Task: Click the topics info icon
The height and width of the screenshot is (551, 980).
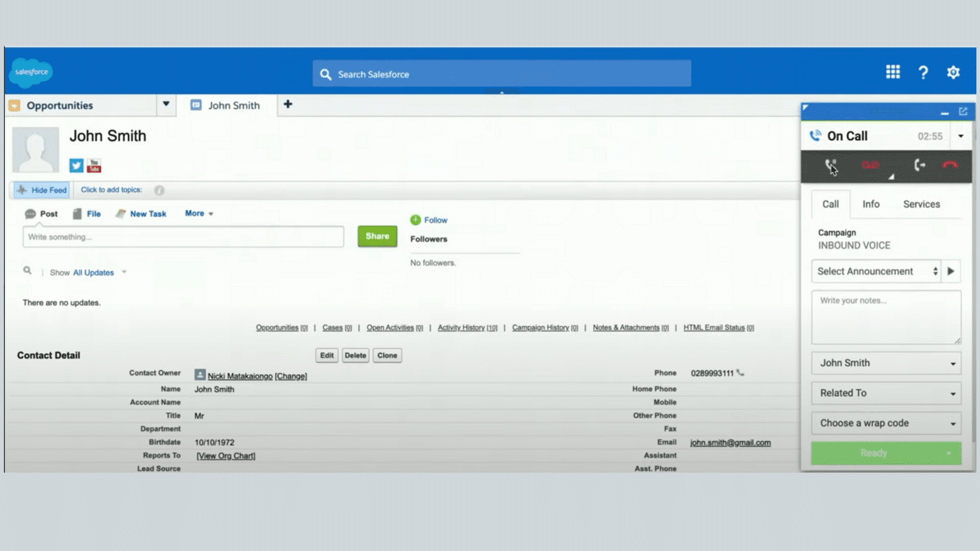Action: tap(159, 190)
